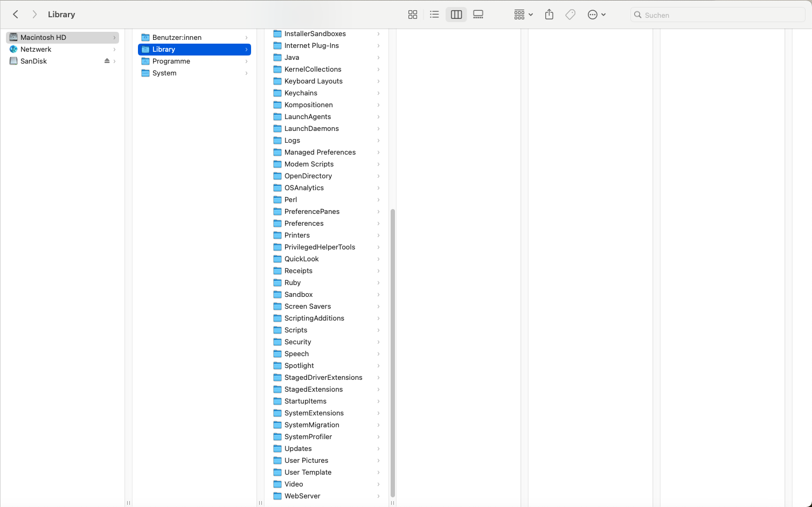Select the Screen Savers folder
This screenshot has height=507, width=812.
coord(327,306)
